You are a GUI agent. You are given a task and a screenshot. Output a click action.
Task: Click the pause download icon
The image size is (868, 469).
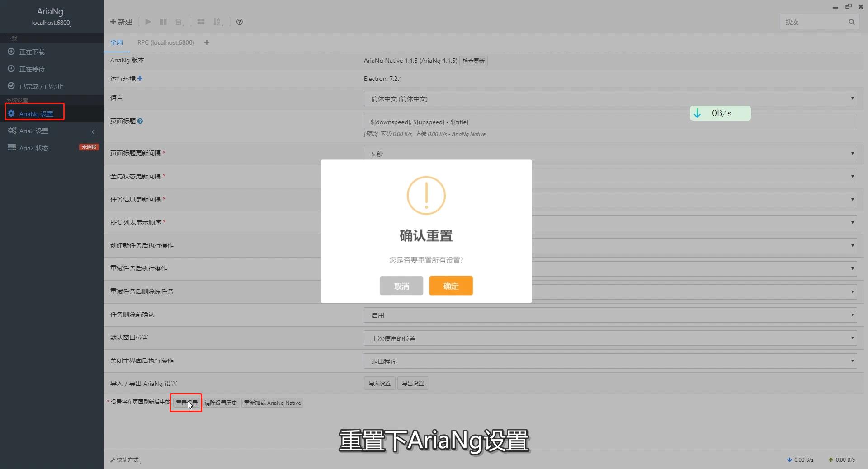(163, 22)
